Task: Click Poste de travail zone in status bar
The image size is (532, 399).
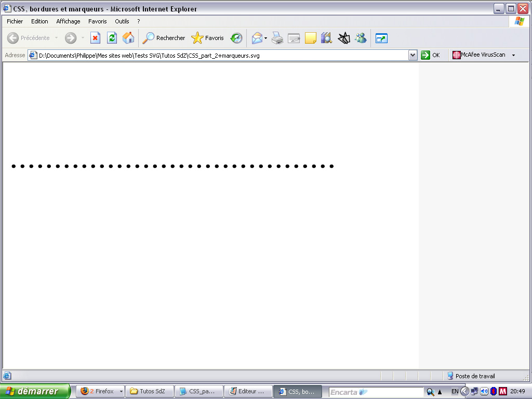Action: [471, 376]
